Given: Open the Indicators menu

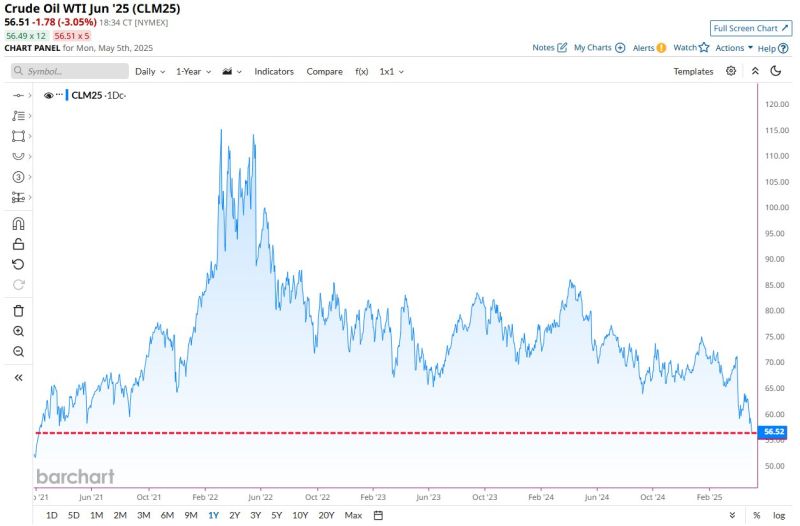Looking at the screenshot, I should click(x=274, y=72).
